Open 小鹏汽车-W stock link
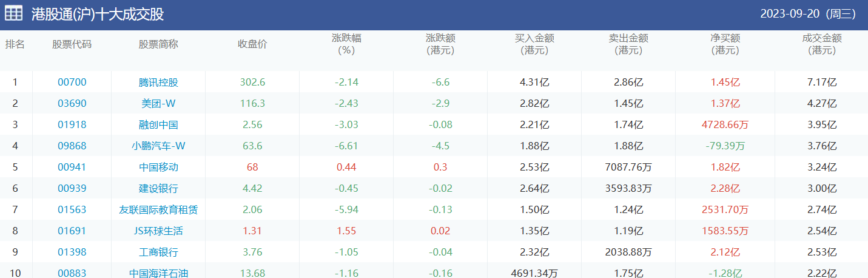The width and height of the screenshot is (868, 278). coord(158,146)
